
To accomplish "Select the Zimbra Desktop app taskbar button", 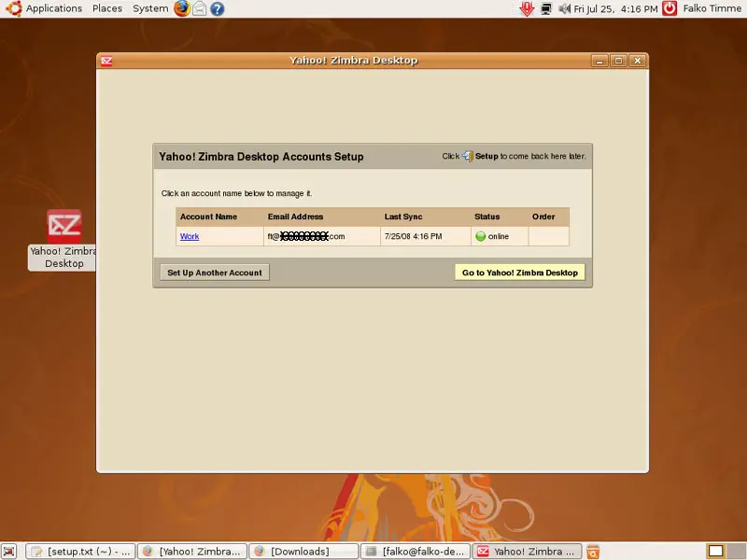I will point(527,552).
